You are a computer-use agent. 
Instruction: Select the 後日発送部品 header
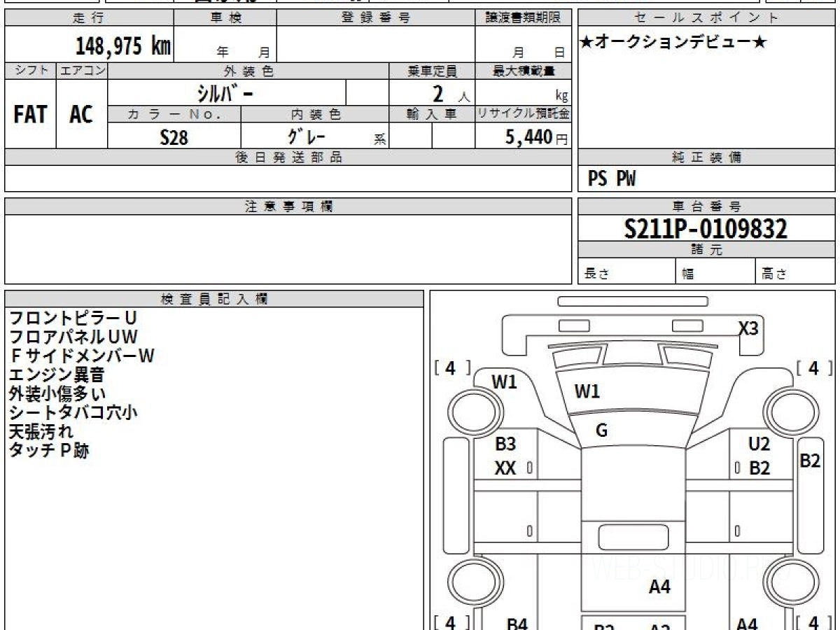click(x=288, y=157)
